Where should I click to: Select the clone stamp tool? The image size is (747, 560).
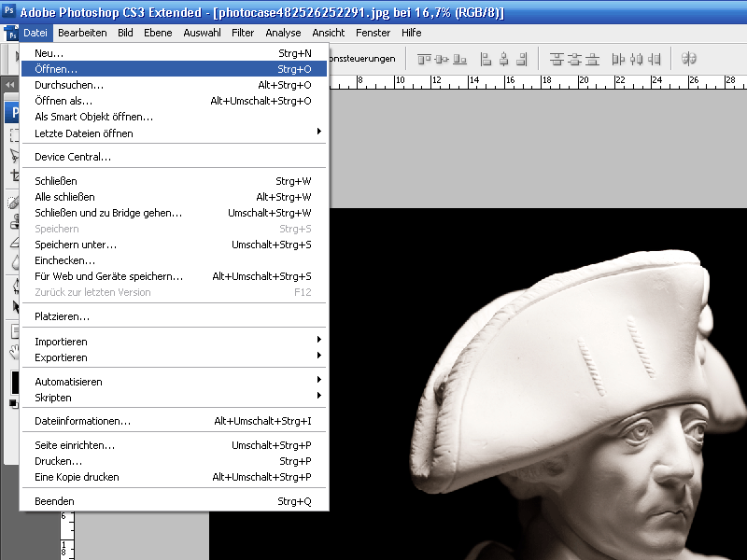14,222
